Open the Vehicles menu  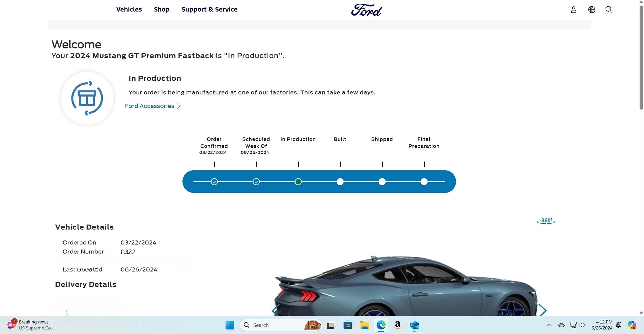click(x=129, y=10)
